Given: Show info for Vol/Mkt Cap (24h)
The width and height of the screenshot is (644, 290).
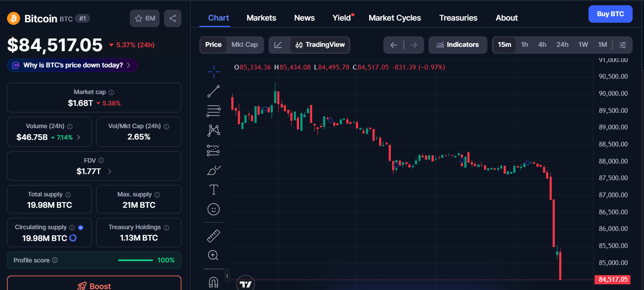Looking at the screenshot, I should pyautogui.click(x=166, y=126).
